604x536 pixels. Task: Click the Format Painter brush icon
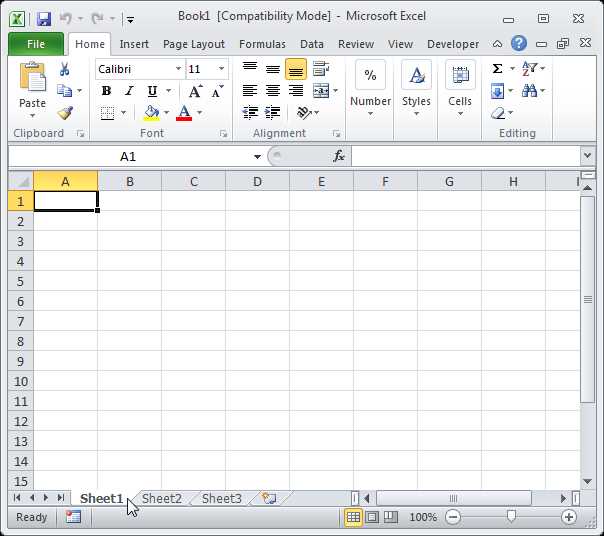pyautogui.click(x=65, y=113)
